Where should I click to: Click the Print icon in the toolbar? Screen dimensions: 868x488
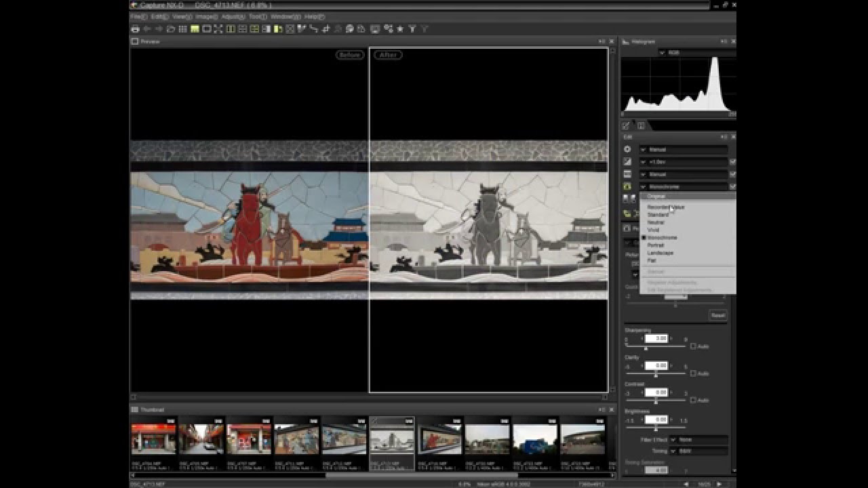point(135,29)
